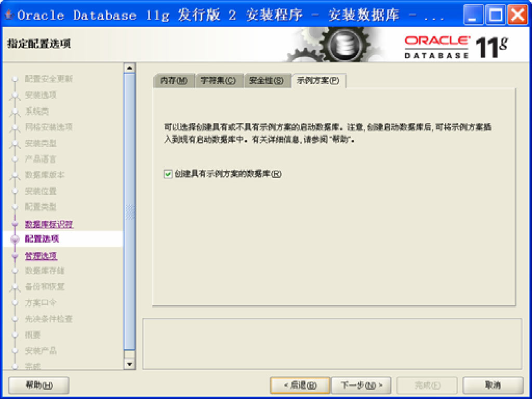Viewport: 532px width, 399px height.
Task: Click the gear database graphic in header
Action: coord(337,45)
